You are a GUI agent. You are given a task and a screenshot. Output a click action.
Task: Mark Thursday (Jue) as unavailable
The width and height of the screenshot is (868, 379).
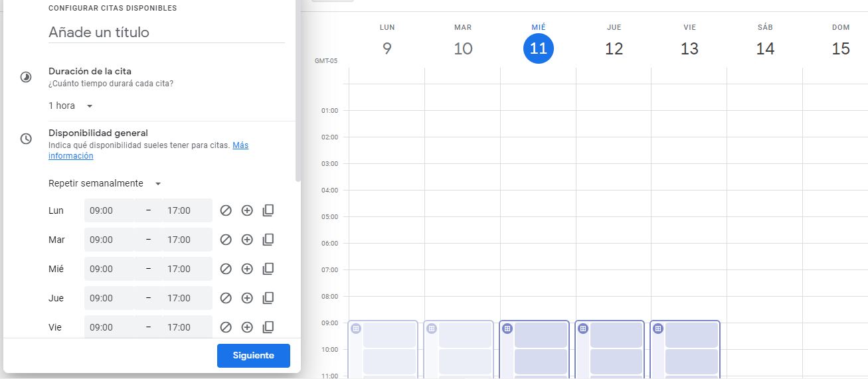(226, 298)
